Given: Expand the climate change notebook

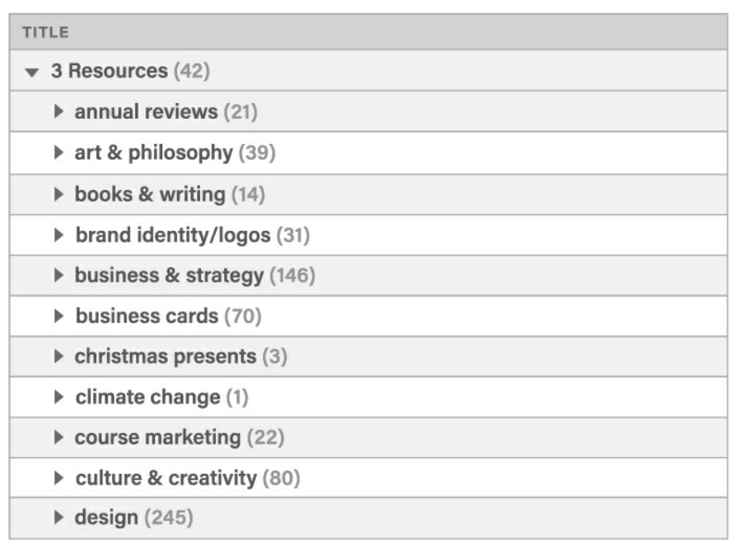Looking at the screenshot, I should [x=58, y=397].
